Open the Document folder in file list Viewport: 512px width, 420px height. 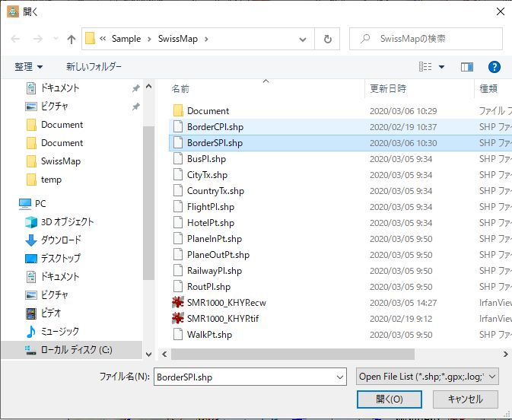pos(208,111)
